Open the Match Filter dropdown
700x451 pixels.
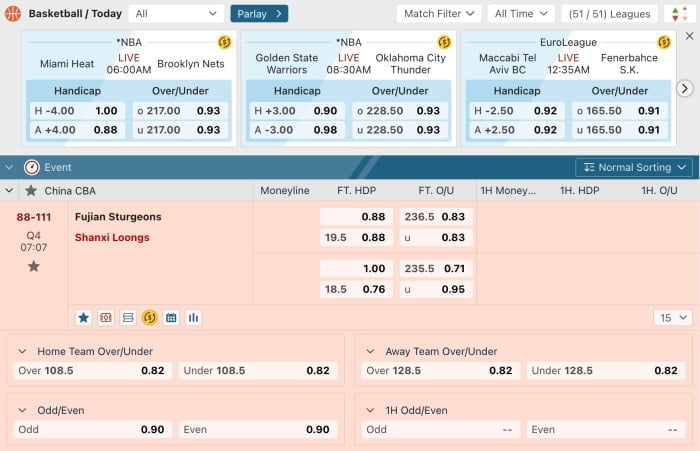click(439, 14)
